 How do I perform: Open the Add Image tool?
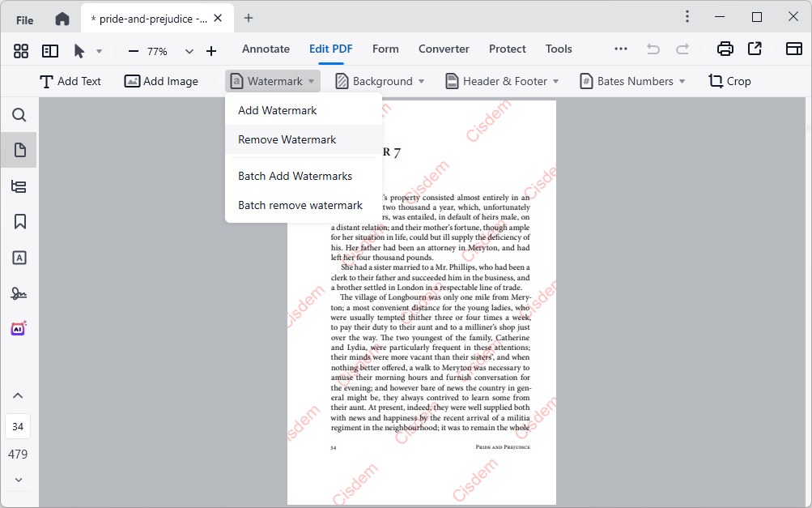coord(161,81)
